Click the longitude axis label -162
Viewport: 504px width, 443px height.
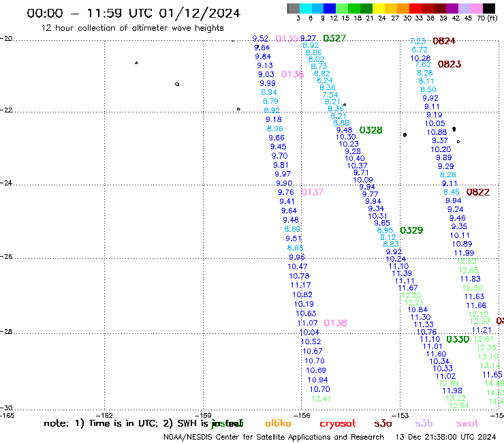105,415
